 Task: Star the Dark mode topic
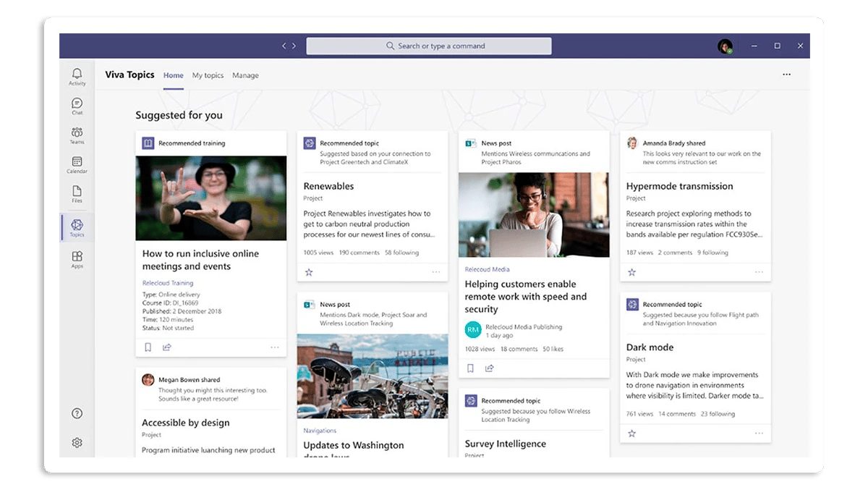click(x=631, y=434)
